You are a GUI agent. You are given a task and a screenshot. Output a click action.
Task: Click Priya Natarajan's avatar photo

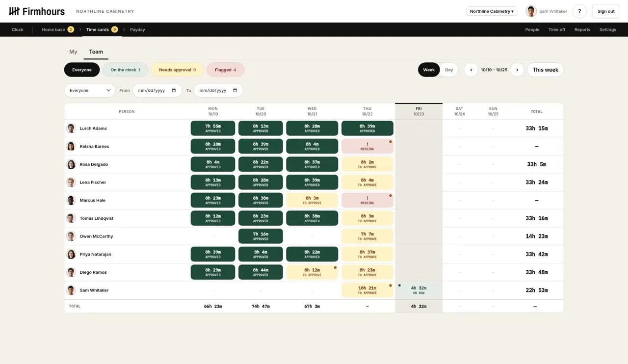coord(71,254)
